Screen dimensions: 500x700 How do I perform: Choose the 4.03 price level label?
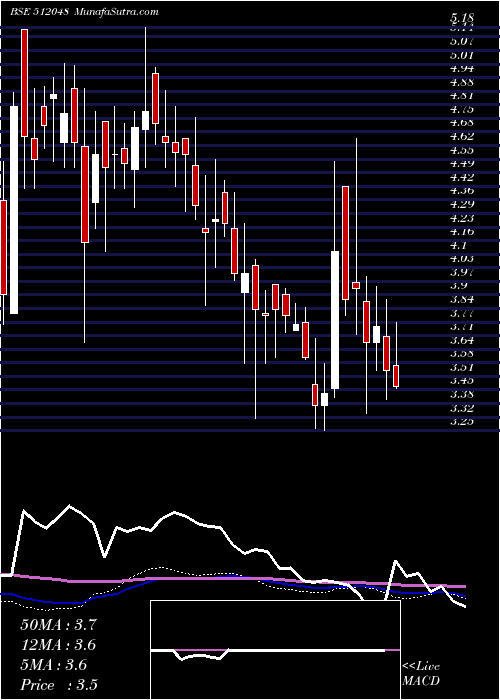[462, 258]
